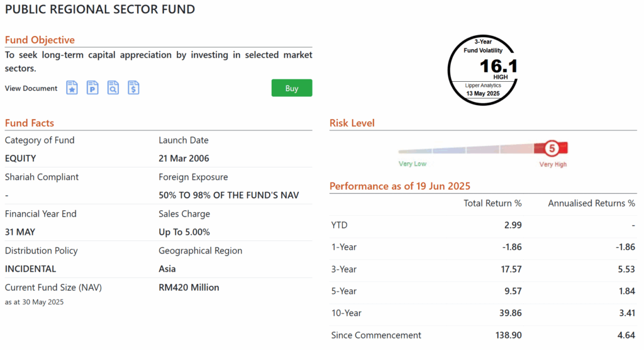Click the Performance as of 19 Jun 2025 heading
Screen dimensions: 644x350
[x=400, y=186]
